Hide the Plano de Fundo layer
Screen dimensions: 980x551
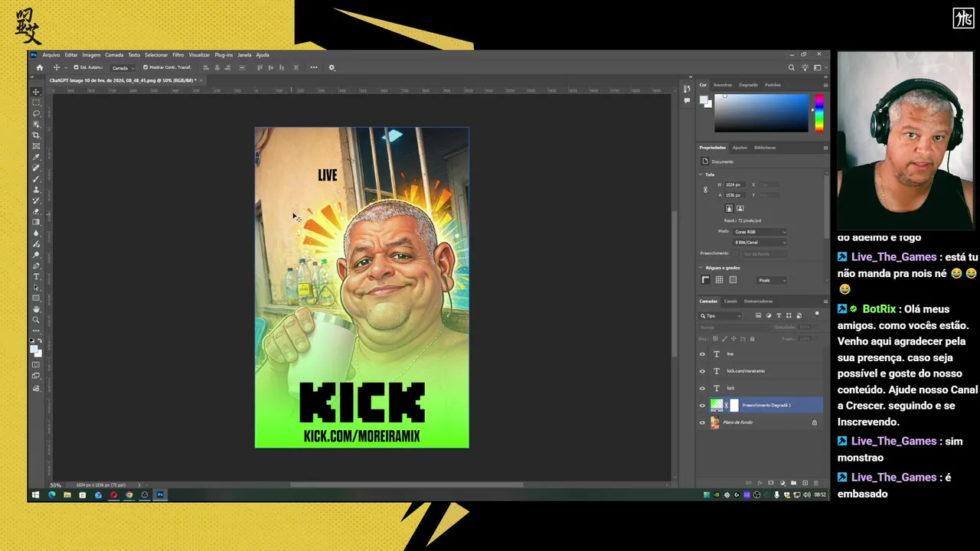(702, 422)
